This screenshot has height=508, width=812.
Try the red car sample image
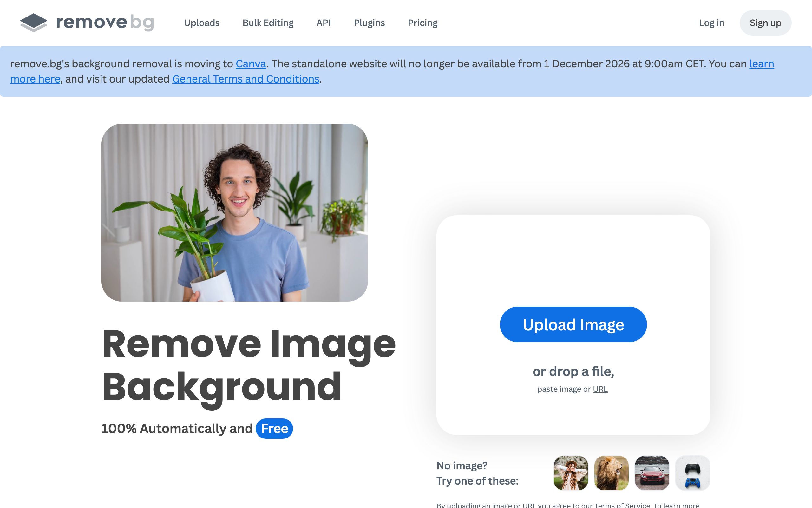coord(652,473)
